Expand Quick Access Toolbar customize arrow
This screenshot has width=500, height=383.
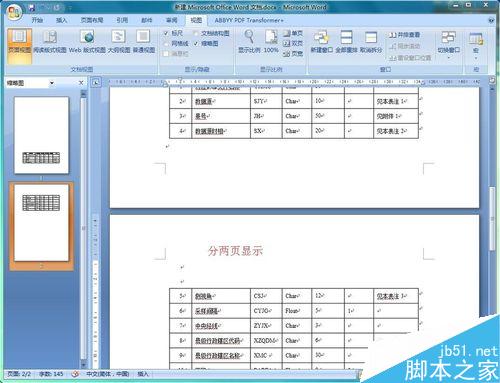(x=70, y=8)
